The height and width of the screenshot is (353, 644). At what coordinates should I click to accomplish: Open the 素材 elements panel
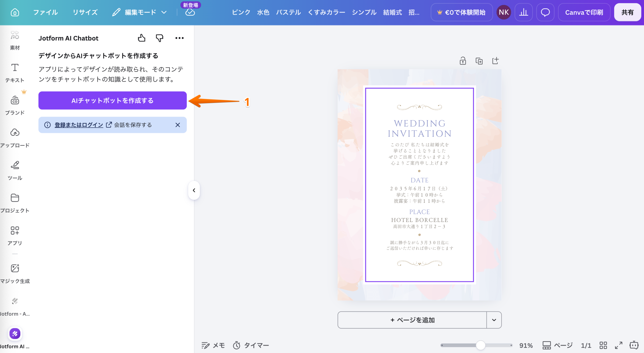pos(15,40)
